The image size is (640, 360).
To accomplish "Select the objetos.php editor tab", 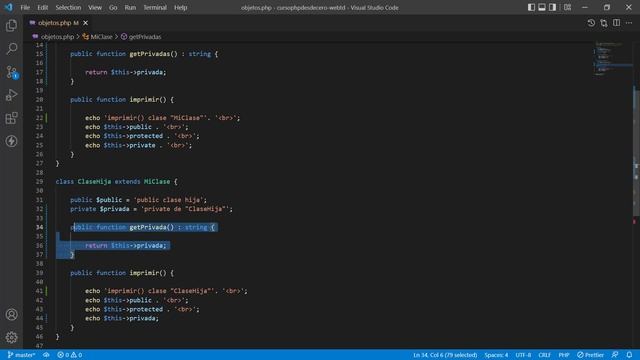I will pyautogui.click(x=58, y=23).
